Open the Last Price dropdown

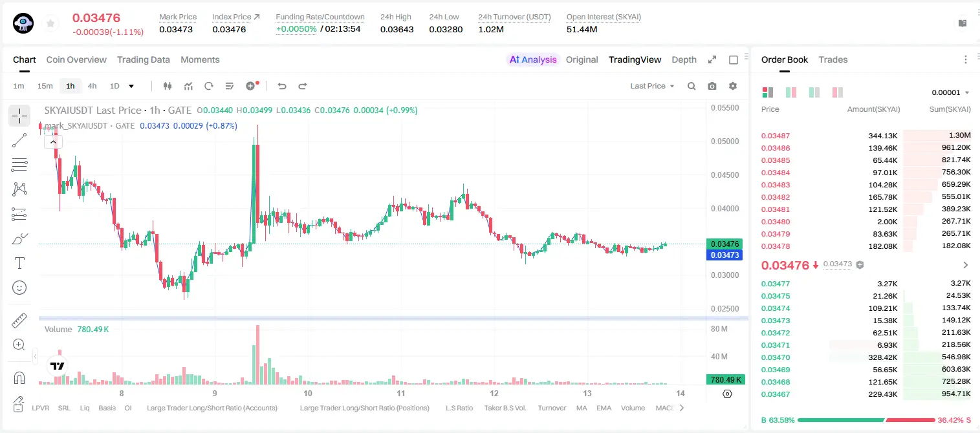(x=652, y=86)
